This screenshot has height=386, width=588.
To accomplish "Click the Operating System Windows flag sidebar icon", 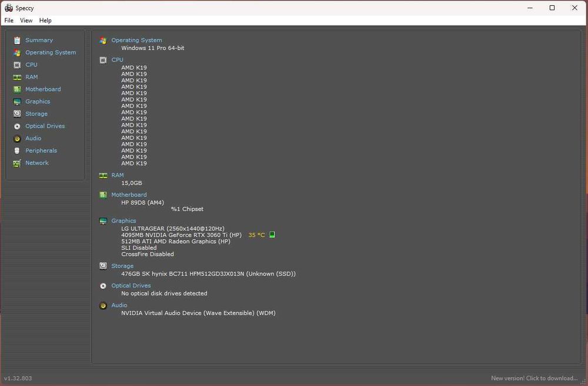I will click(17, 53).
